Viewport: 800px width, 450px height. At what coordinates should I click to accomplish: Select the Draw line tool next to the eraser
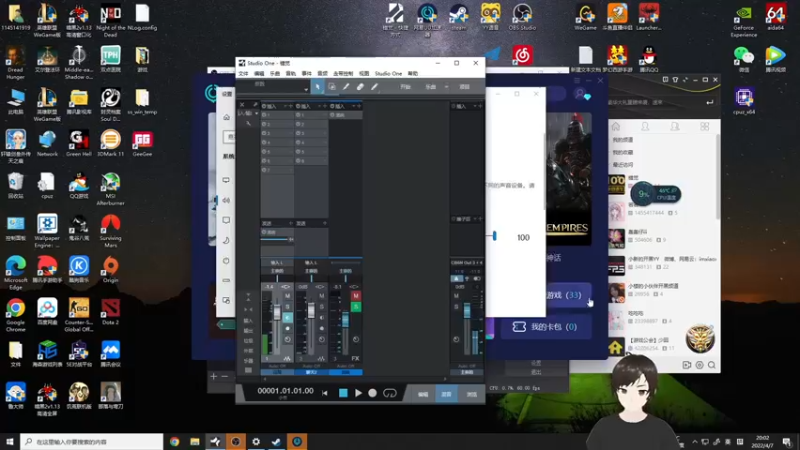click(x=374, y=87)
